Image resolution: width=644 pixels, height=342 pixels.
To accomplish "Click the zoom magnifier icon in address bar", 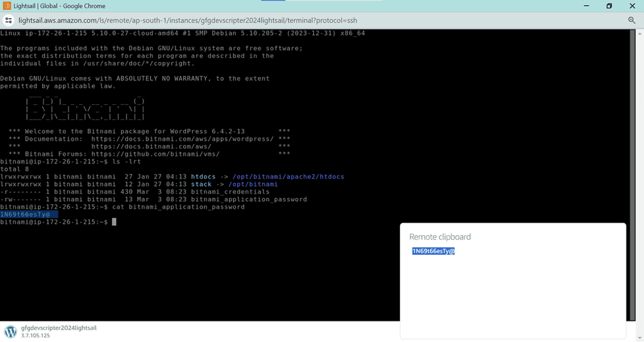I will 631,20.
